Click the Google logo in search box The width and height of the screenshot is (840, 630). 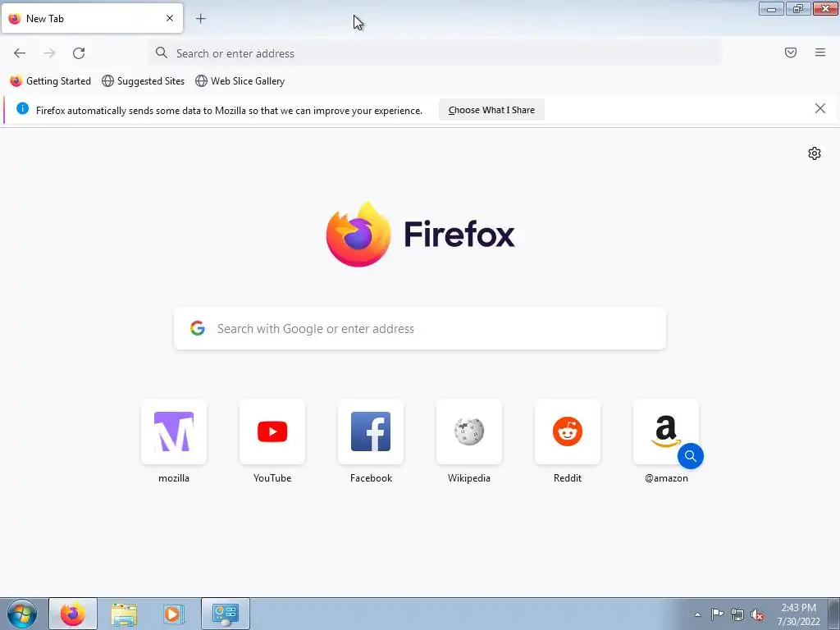coord(198,328)
